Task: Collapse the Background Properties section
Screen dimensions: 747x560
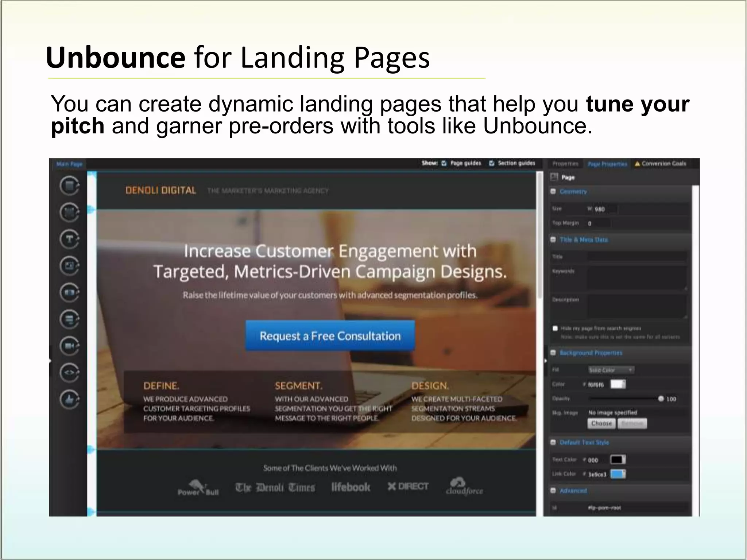Action: [553, 353]
